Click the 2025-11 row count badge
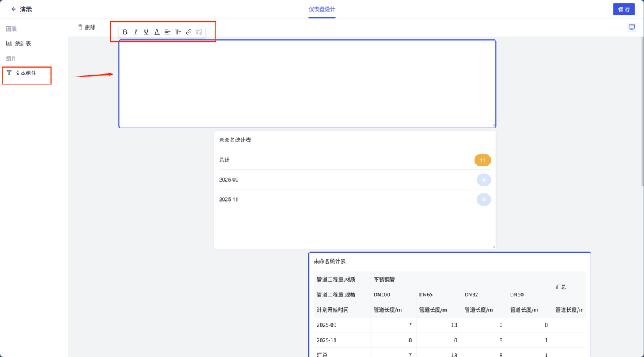Viewport: 644px width, 357px height. click(483, 200)
